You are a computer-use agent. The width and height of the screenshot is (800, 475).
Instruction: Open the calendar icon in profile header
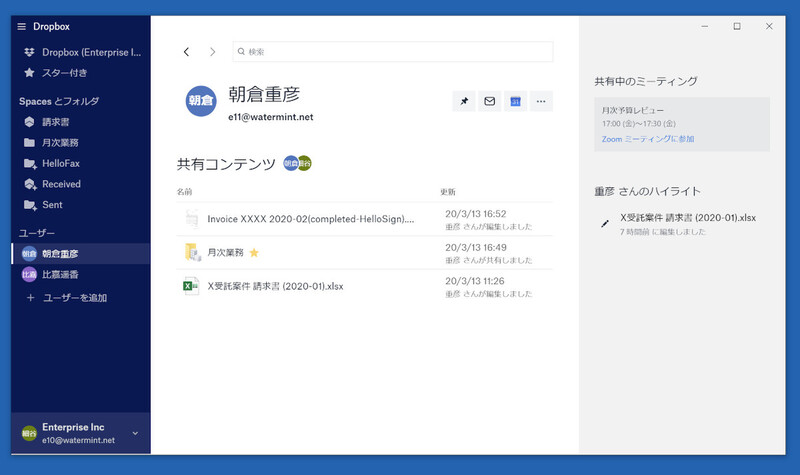pos(515,101)
